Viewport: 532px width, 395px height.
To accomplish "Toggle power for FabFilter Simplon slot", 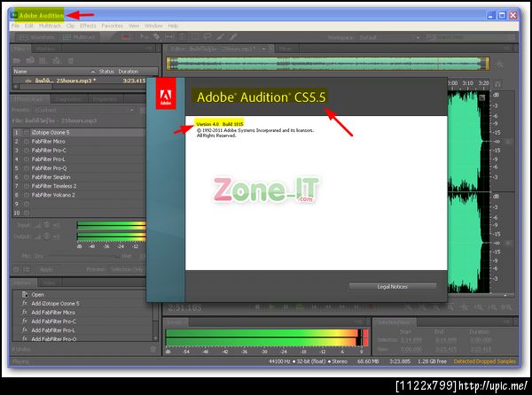I will coord(27,177).
